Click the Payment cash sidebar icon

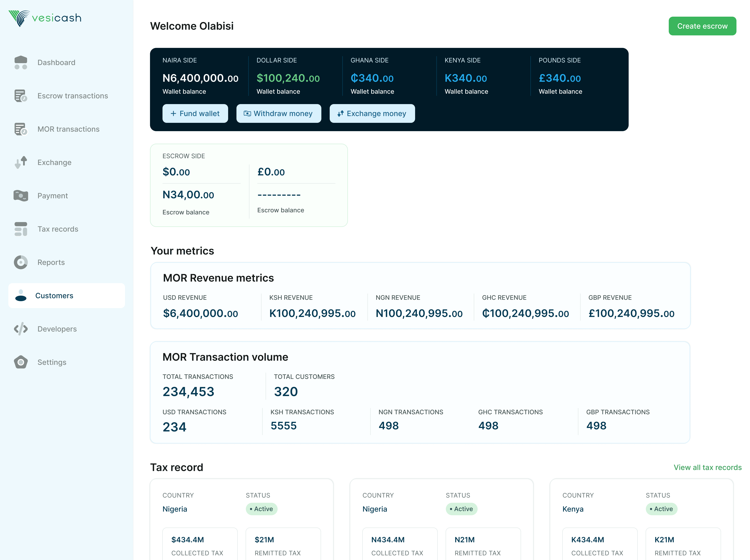pyautogui.click(x=21, y=196)
